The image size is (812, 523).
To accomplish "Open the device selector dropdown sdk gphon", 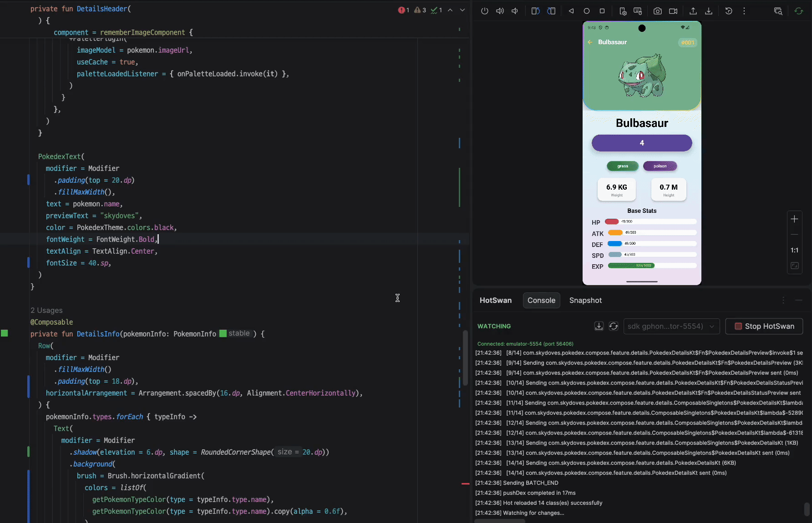I will [x=671, y=326].
